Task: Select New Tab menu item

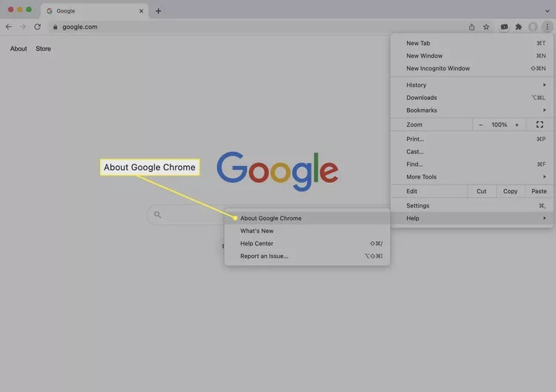Action: (x=471, y=43)
